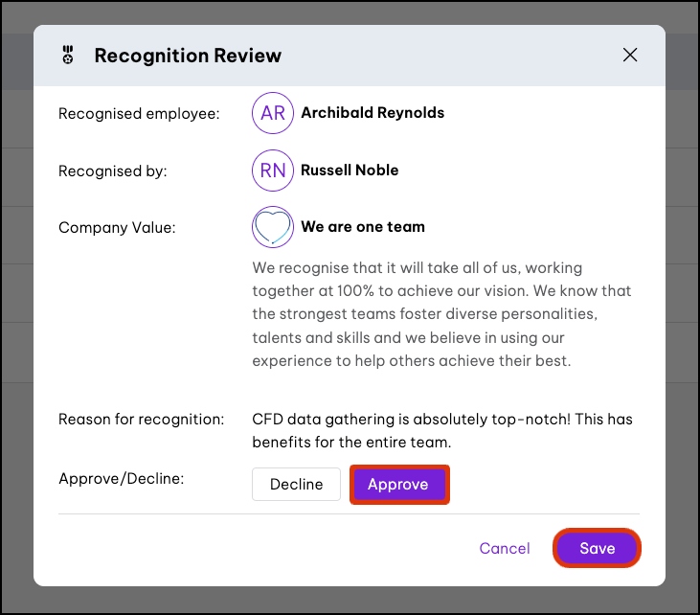Select the Approve option
This screenshot has width=700, height=615.
398,484
